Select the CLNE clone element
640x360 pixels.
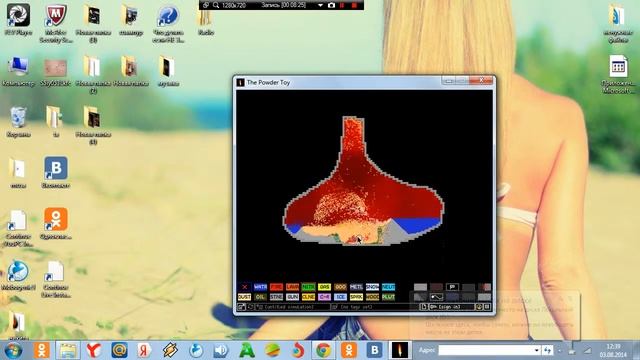pyautogui.click(x=308, y=297)
